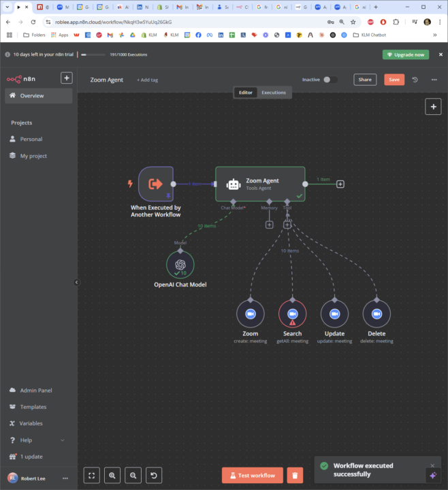
Task: Show more bookmarks with the double chevron
Action: pyautogui.click(x=435, y=35)
